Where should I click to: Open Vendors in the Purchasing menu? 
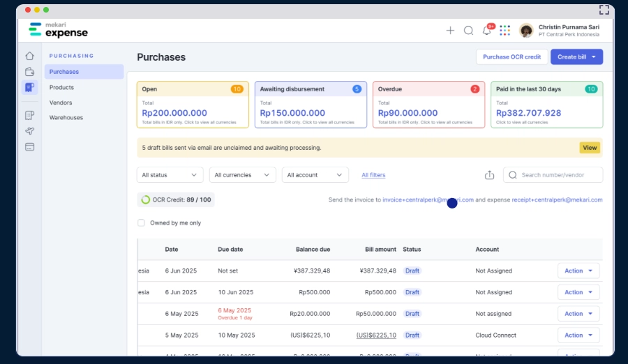point(61,103)
